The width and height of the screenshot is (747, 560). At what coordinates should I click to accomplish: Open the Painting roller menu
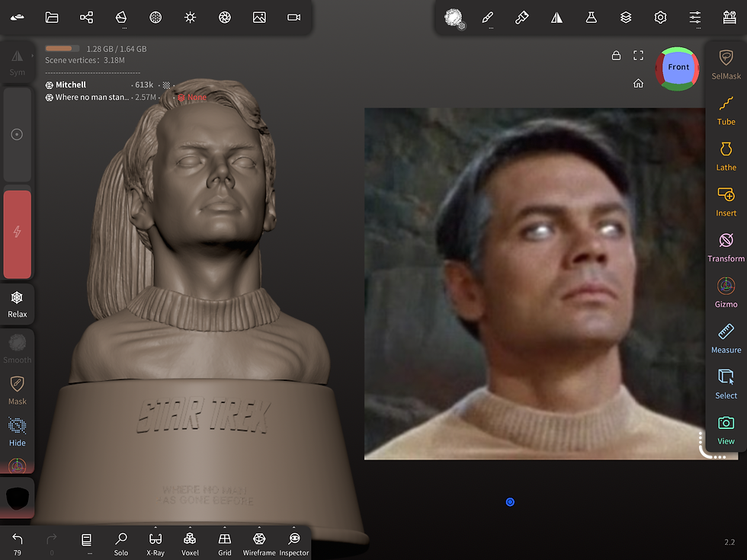(x=521, y=18)
